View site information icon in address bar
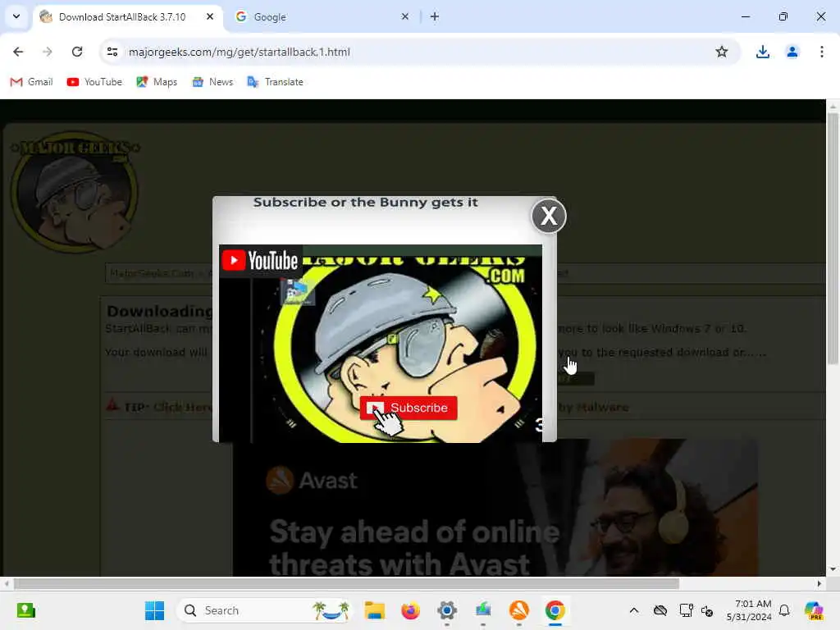Screen dimensions: 840x630 click(x=112, y=52)
